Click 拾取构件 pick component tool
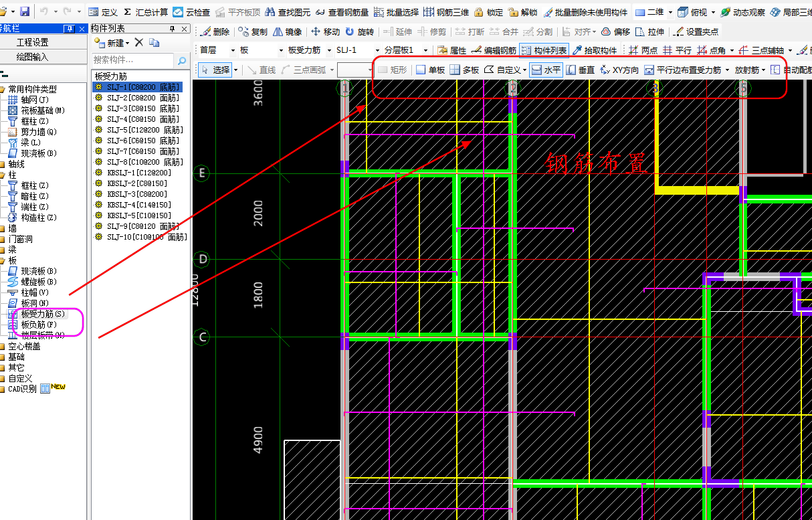This screenshot has height=520, width=812. [595, 50]
